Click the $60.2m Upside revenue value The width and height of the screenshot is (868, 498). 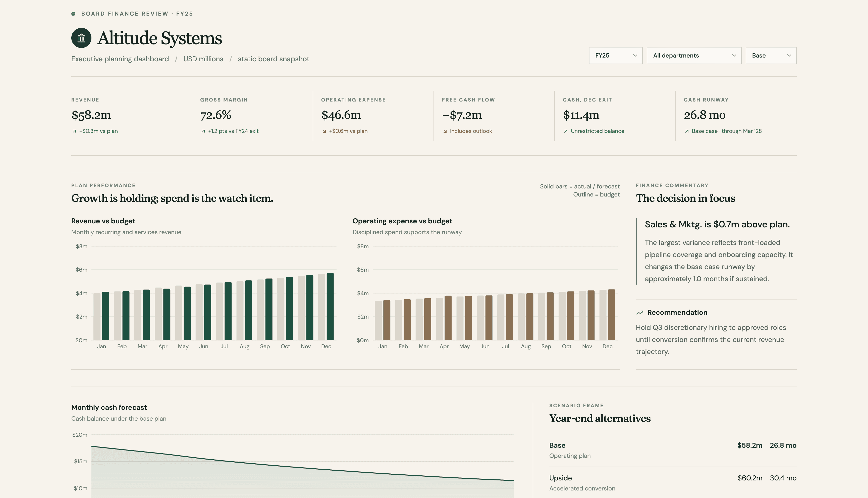[750, 478]
